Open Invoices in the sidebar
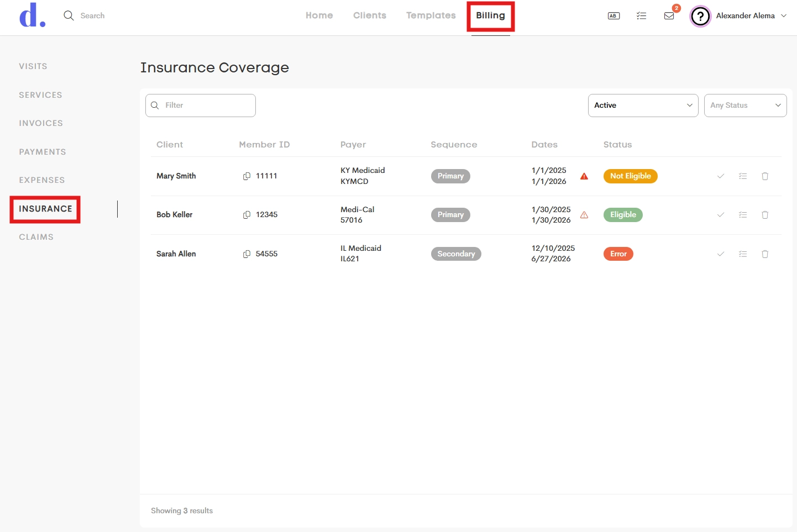The height and width of the screenshot is (532, 797). click(x=41, y=123)
